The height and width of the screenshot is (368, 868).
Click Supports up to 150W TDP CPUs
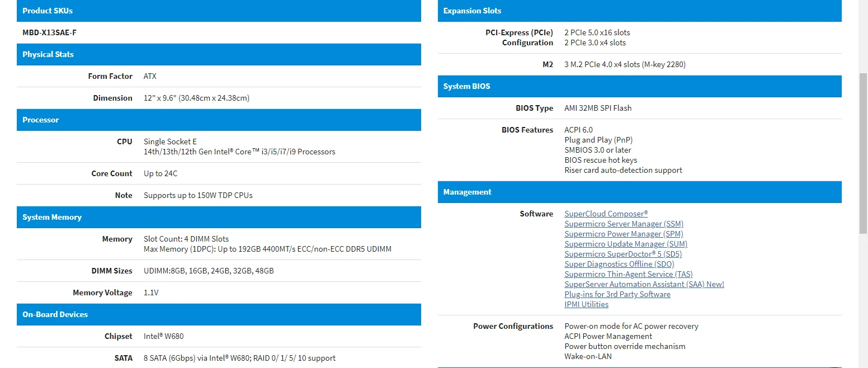(198, 195)
